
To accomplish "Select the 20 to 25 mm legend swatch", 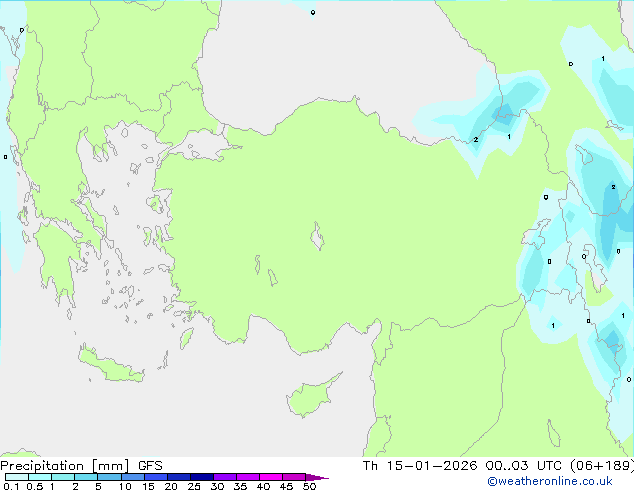I will click(178, 477).
